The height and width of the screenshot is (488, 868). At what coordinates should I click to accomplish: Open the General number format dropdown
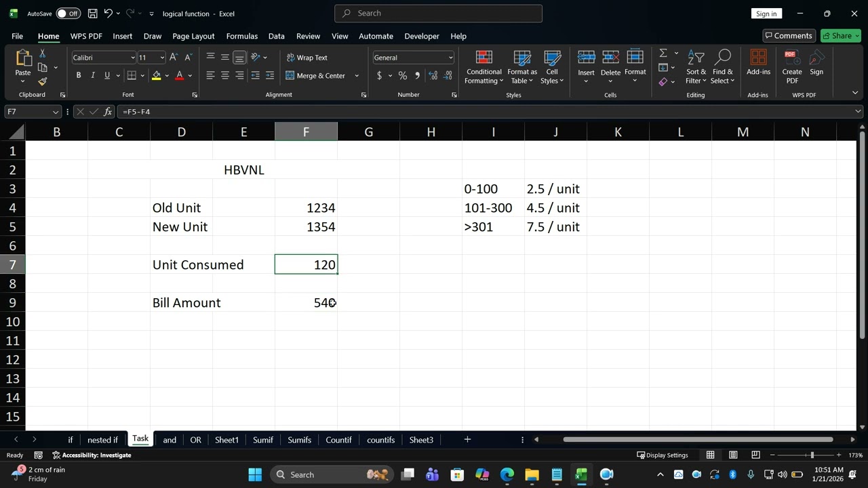[x=450, y=58]
